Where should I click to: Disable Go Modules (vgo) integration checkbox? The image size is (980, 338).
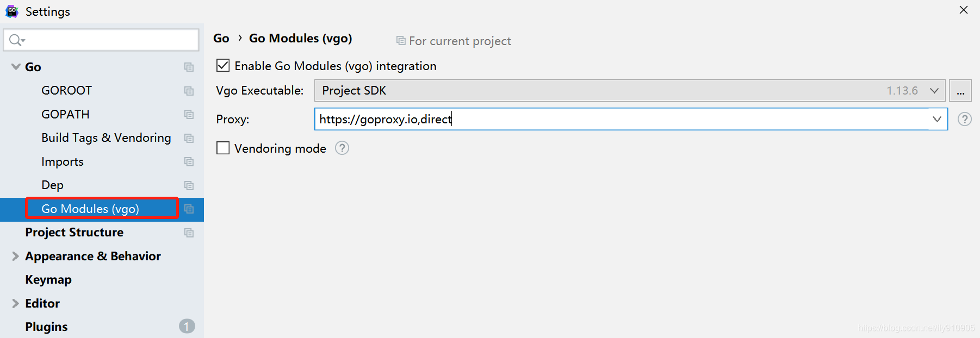tap(223, 66)
